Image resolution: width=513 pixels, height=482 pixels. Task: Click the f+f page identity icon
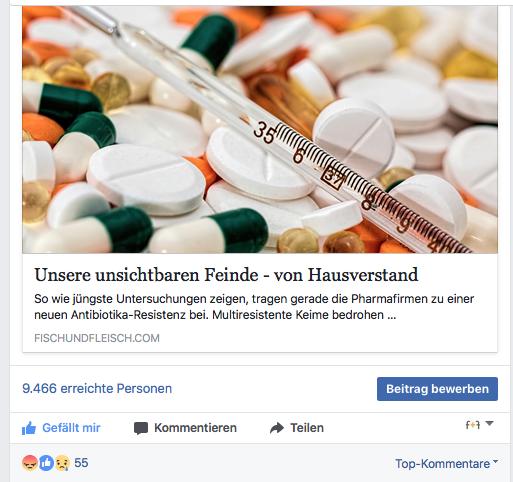point(473,425)
